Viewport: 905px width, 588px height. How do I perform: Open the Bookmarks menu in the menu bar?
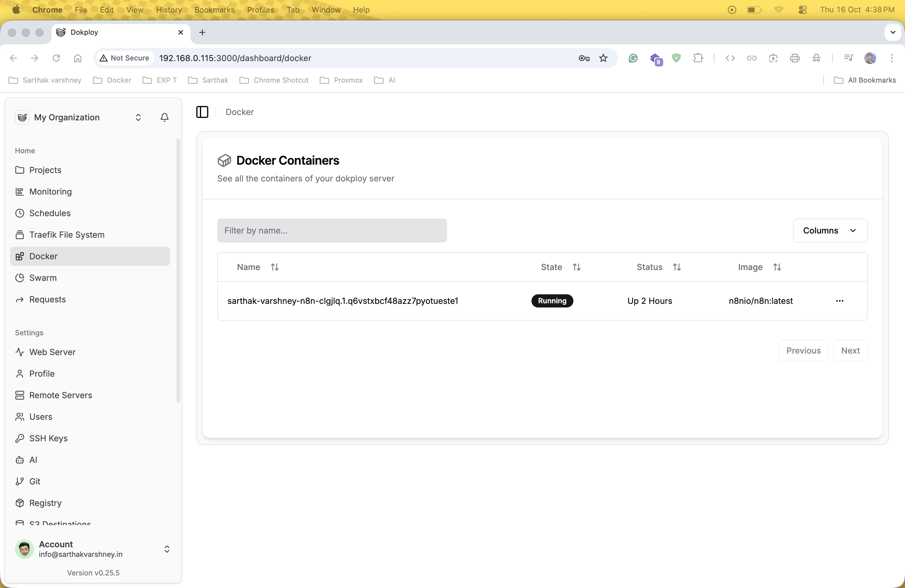tap(214, 10)
